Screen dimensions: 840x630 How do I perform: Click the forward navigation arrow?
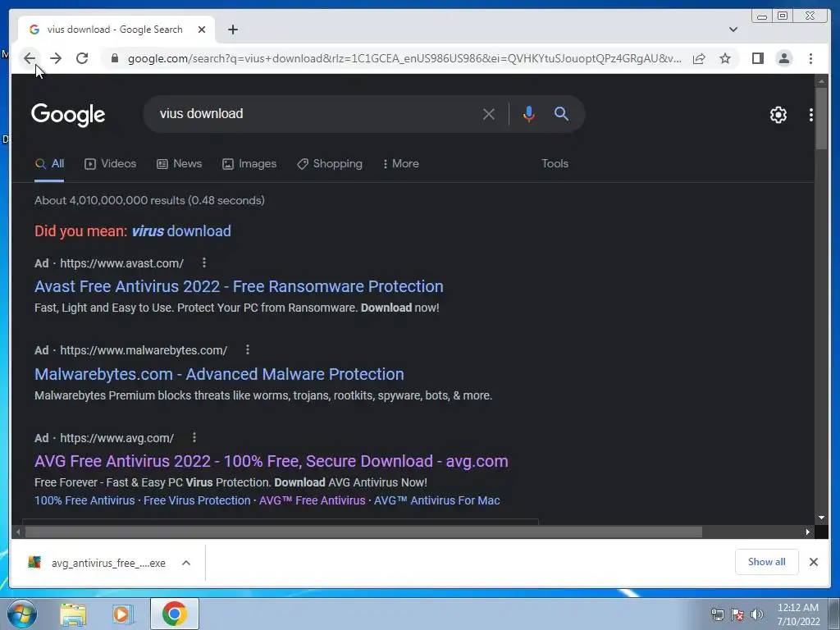(56, 58)
